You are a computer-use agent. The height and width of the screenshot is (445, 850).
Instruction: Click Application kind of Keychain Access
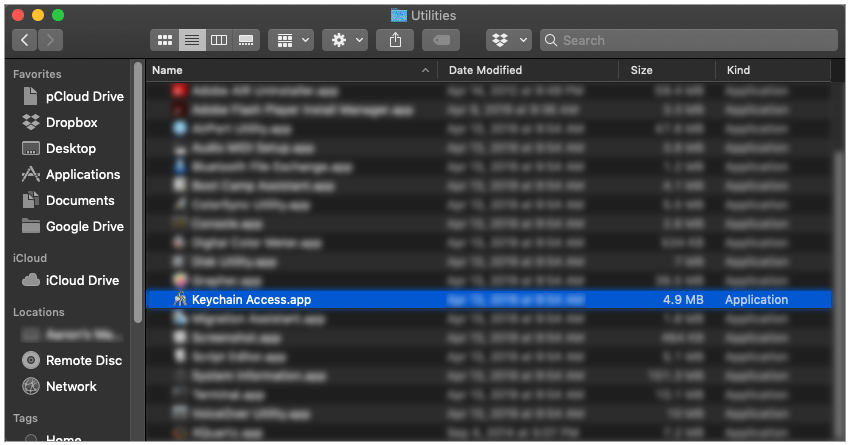click(757, 300)
